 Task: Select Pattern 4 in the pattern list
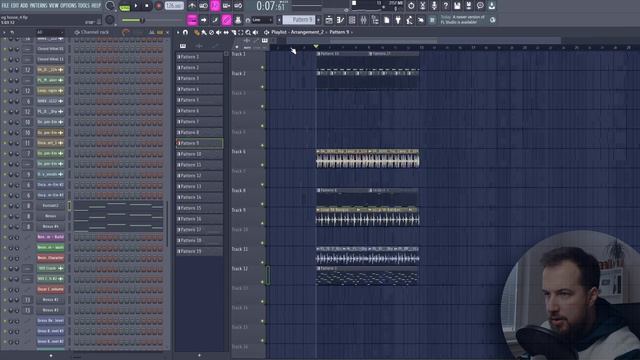[199, 89]
